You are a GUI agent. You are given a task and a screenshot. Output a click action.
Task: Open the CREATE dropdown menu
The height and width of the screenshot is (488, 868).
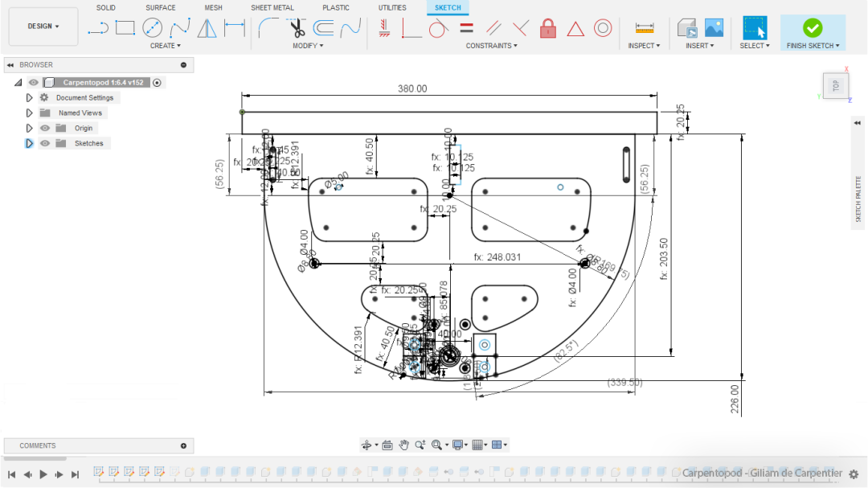(x=165, y=46)
